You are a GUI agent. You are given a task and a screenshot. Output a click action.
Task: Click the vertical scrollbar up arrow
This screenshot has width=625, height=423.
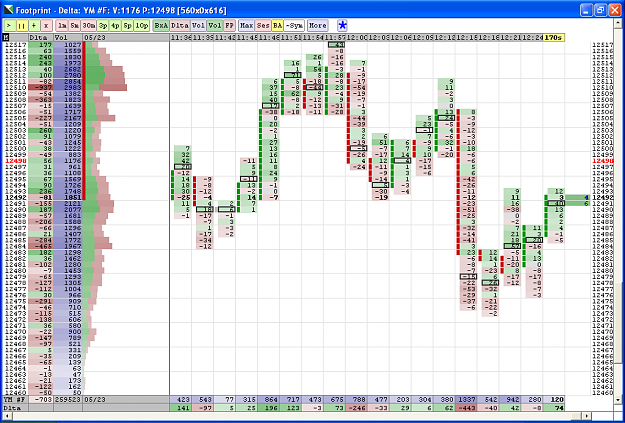point(618,23)
